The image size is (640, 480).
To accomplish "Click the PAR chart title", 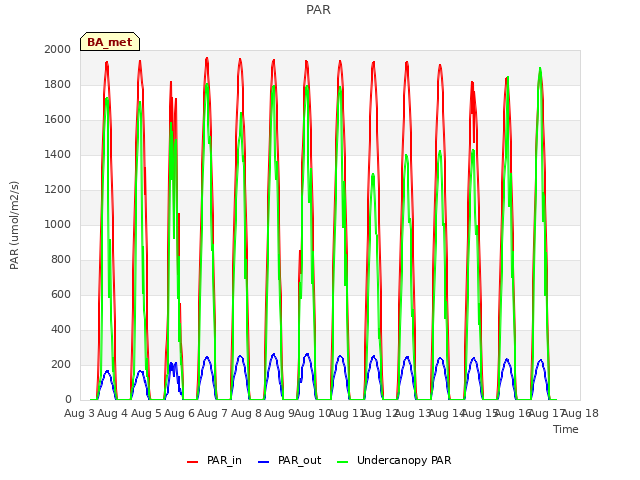I will point(318,10).
